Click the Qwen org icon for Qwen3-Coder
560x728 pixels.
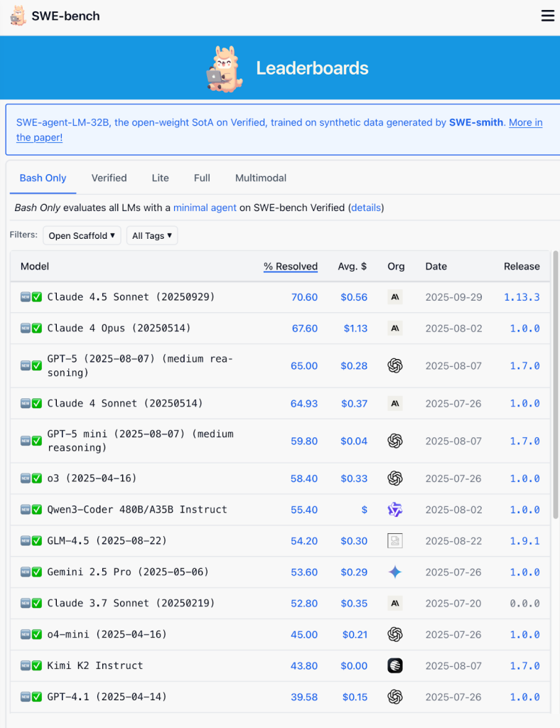[395, 510]
